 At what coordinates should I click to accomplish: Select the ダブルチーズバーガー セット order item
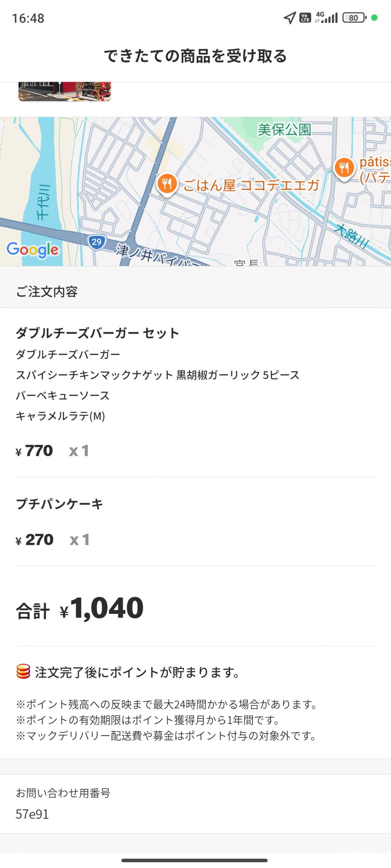(x=97, y=333)
